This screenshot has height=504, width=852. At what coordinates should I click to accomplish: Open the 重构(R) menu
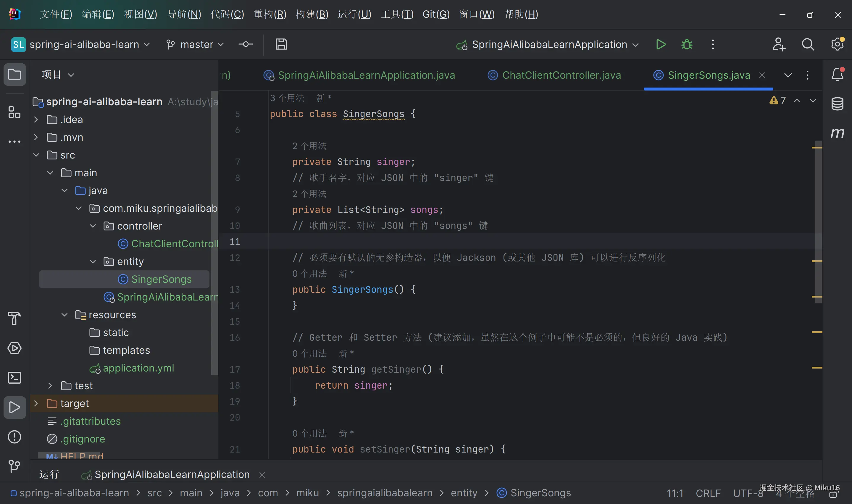[270, 14]
